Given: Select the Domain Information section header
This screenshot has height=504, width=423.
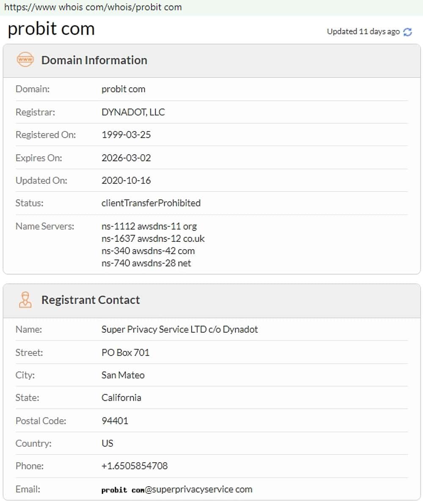Looking at the screenshot, I should tap(94, 60).
